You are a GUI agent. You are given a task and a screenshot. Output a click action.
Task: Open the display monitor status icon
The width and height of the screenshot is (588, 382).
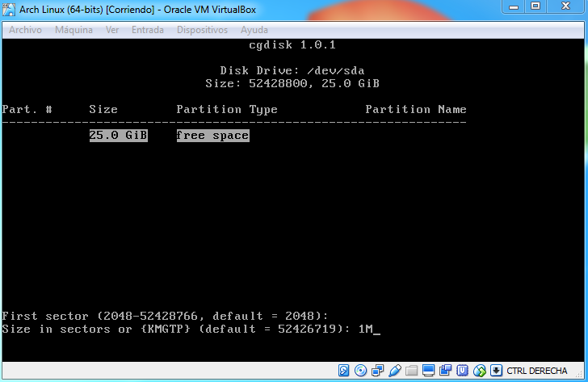pyautogui.click(x=428, y=371)
